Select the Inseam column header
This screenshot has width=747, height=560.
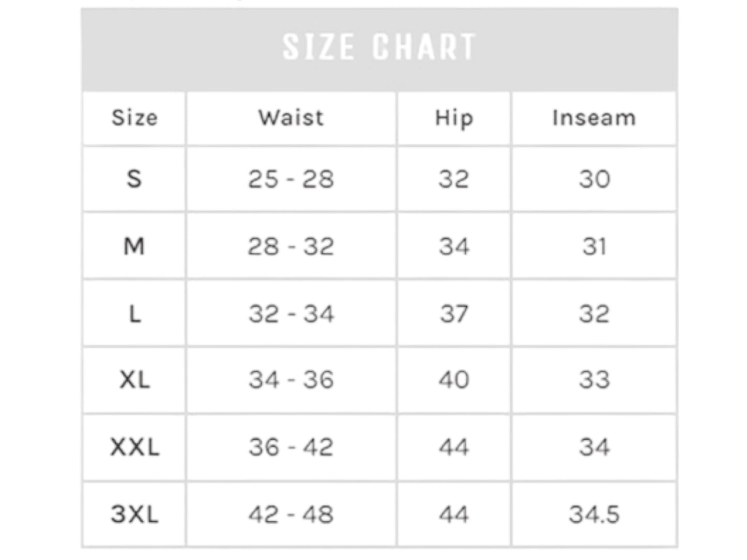594,118
